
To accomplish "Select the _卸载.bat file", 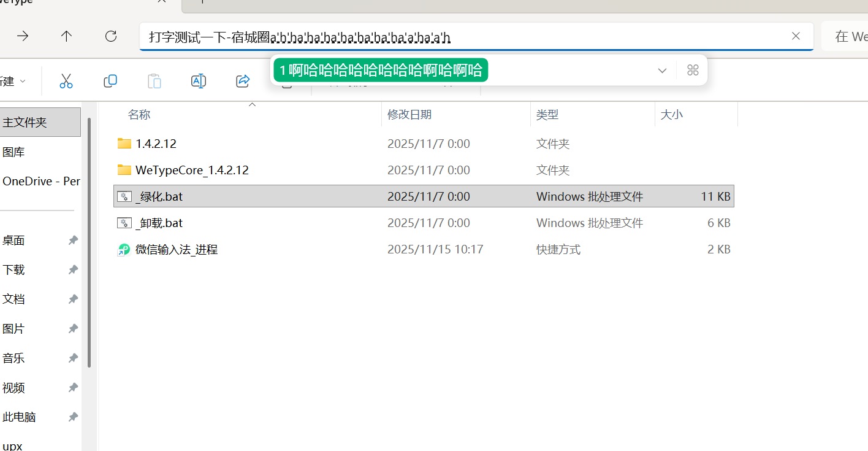I will 159,223.
